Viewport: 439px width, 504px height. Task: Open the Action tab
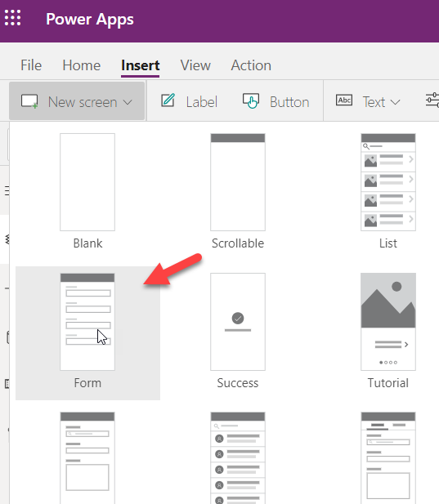[251, 65]
